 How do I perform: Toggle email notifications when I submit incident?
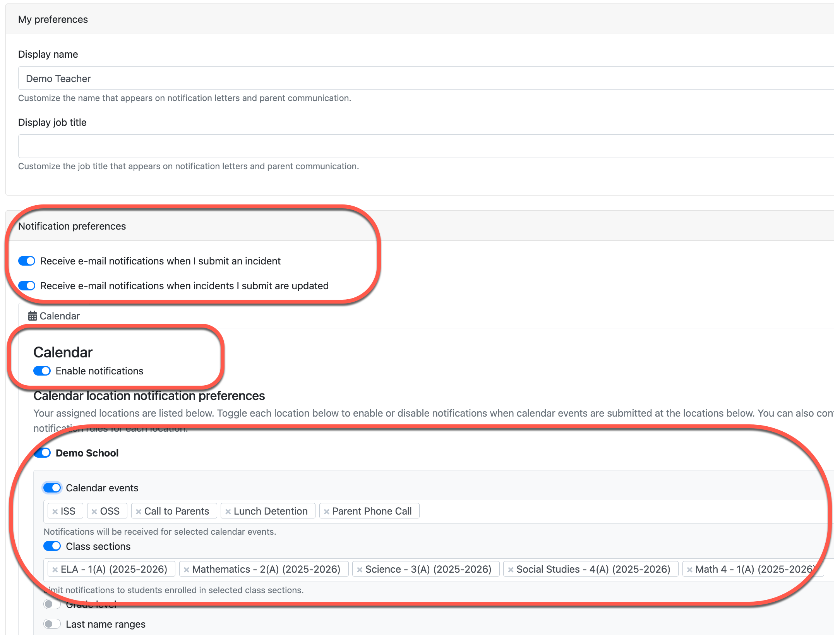pyautogui.click(x=27, y=261)
